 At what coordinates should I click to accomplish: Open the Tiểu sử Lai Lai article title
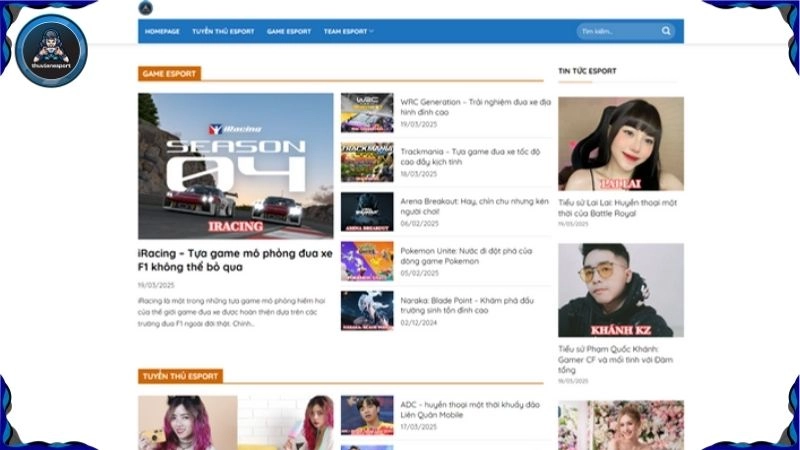tap(617, 208)
